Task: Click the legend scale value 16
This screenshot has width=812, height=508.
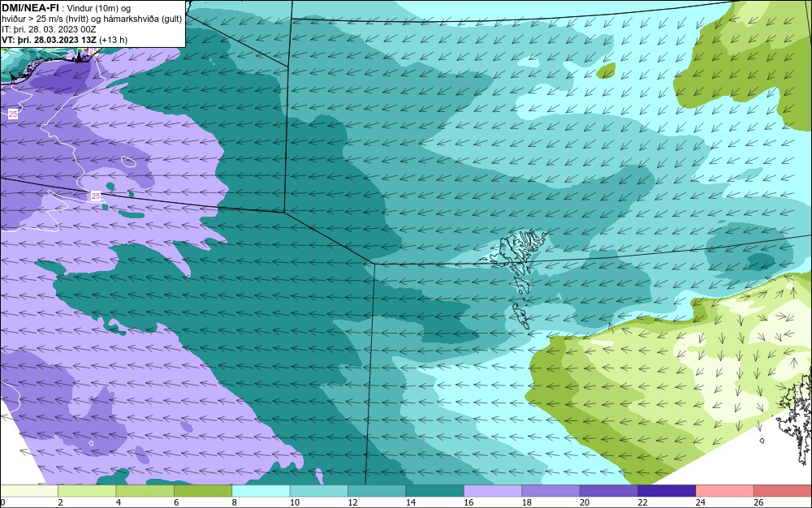Action: pos(469,502)
